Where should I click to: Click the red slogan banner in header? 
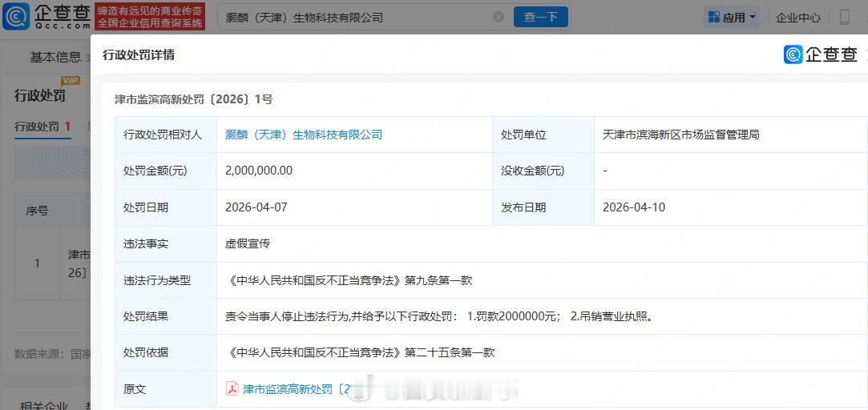(149, 17)
